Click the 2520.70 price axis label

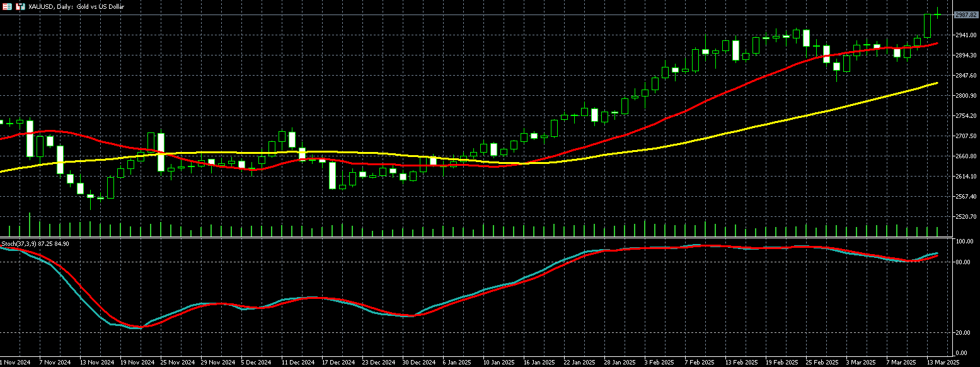[965, 217]
